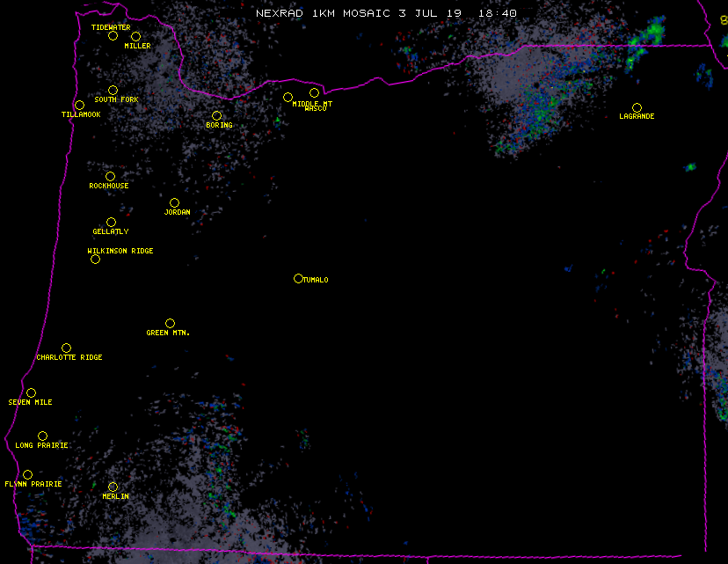Click the South Fork station marker
Image resolution: width=728 pixels, height=564 pixels.
(x=113, y=90)
